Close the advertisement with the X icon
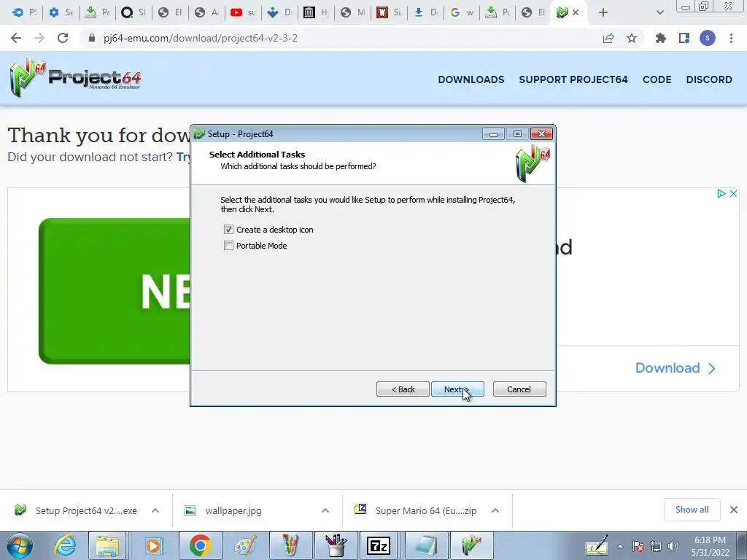The image size is (747, 560). click(734, 193)
